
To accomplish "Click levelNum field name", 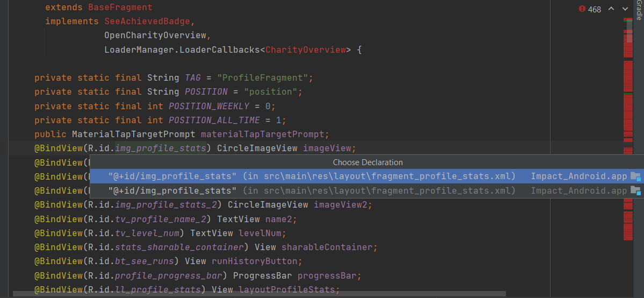I will [x=259, y=233].
